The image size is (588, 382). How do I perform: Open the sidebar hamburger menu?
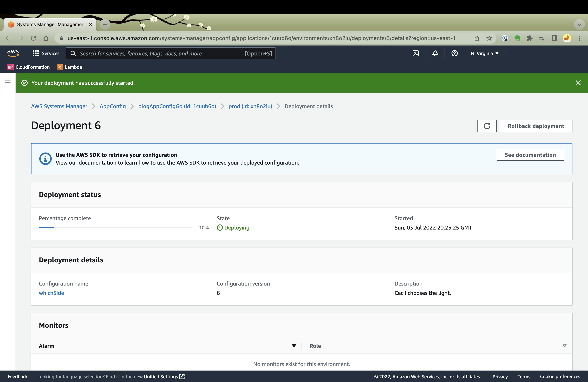[7, 81]
